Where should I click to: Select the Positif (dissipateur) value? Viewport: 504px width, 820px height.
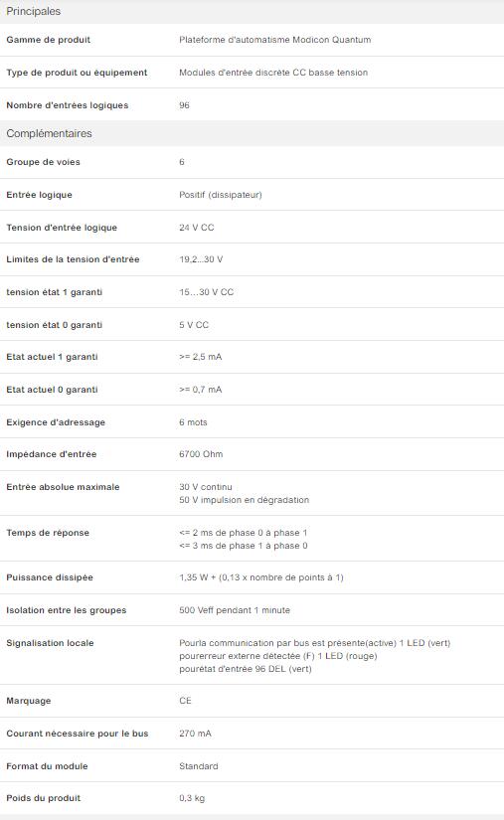click(221, 195)
